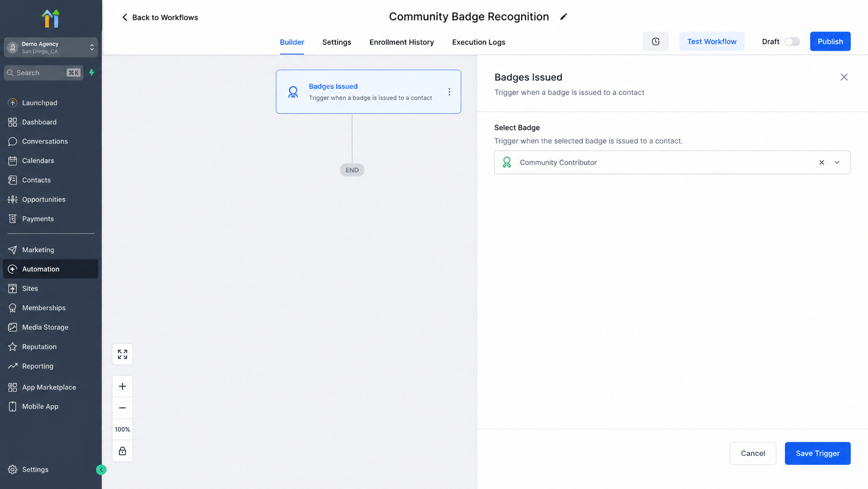The image size is (868, 489).
Task: Select the Automation sidebar item
Action: [x=50, y=269]
